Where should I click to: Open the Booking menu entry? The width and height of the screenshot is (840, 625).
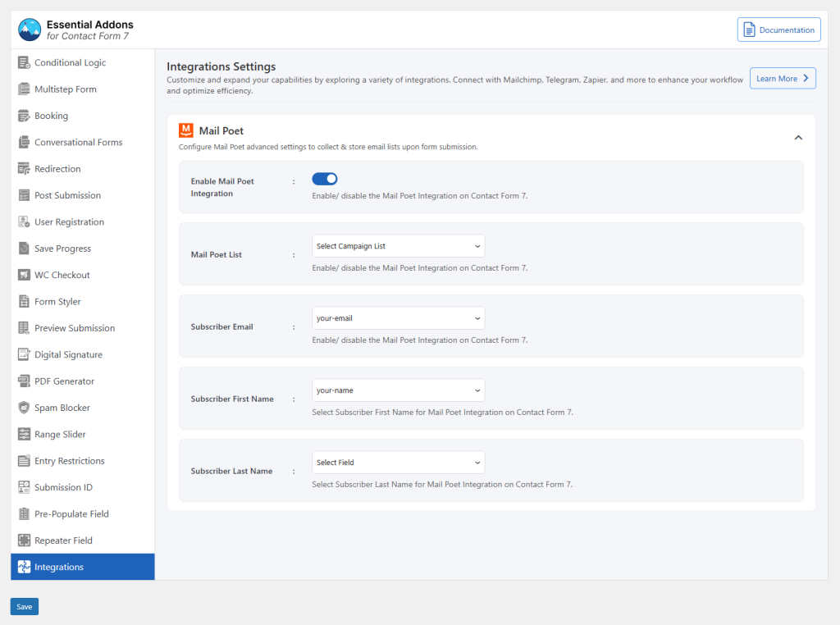(x=83, y=116)
